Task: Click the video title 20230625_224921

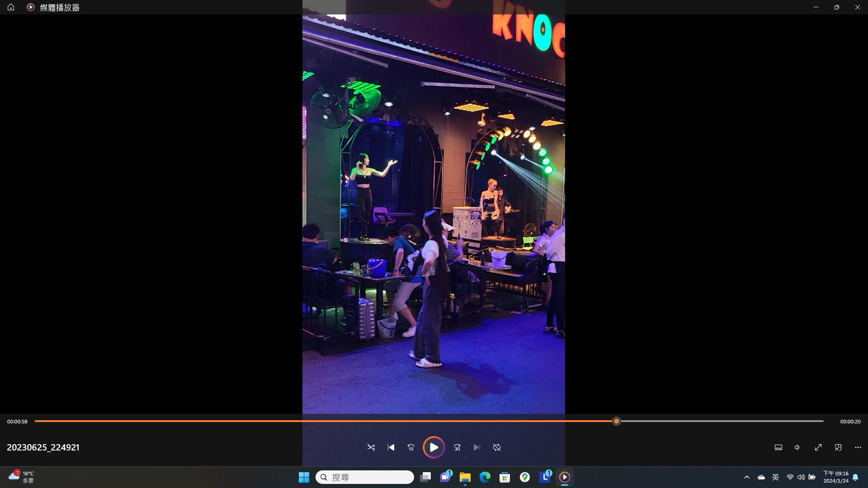Action: [43, 447]
